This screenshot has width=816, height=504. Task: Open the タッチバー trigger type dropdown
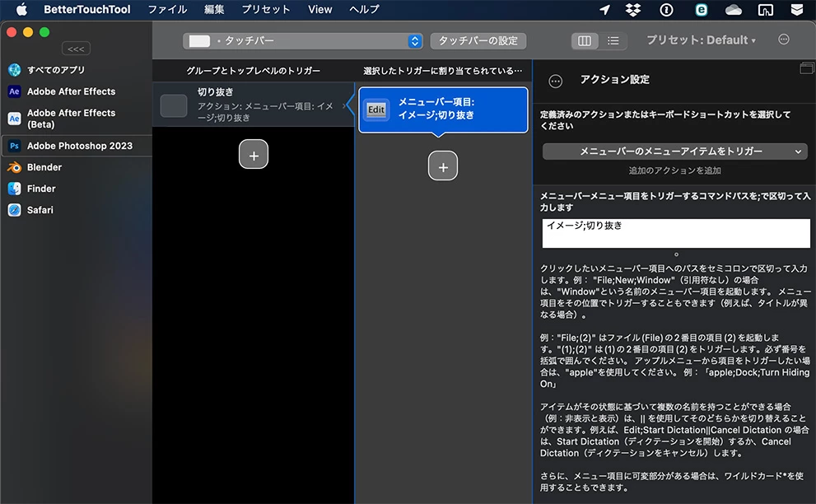coord(302,40)
